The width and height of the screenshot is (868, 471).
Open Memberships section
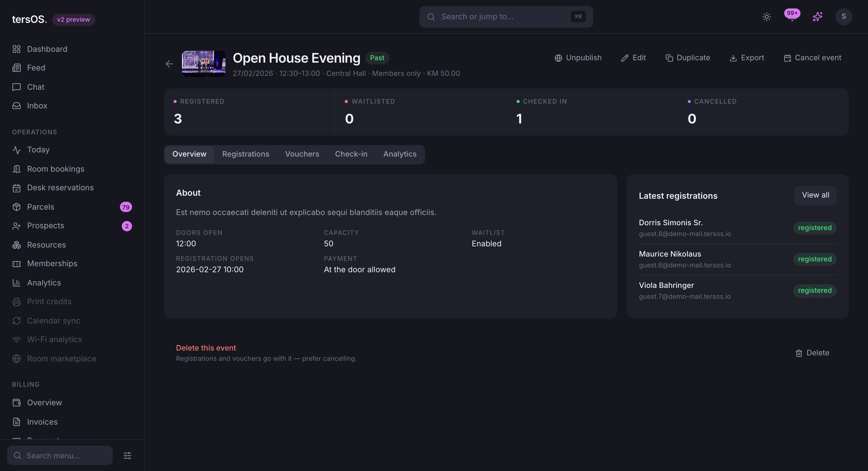[72, 264]
